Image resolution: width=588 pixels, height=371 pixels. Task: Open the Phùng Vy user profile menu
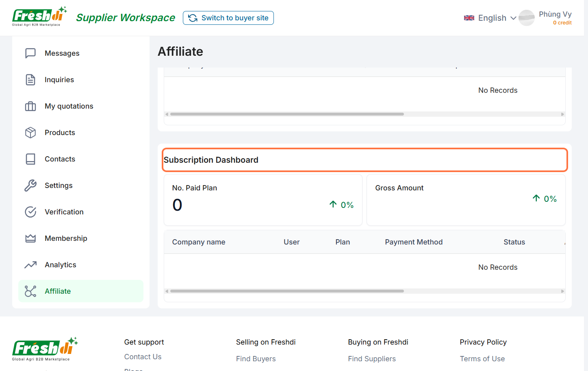(546, 18)
